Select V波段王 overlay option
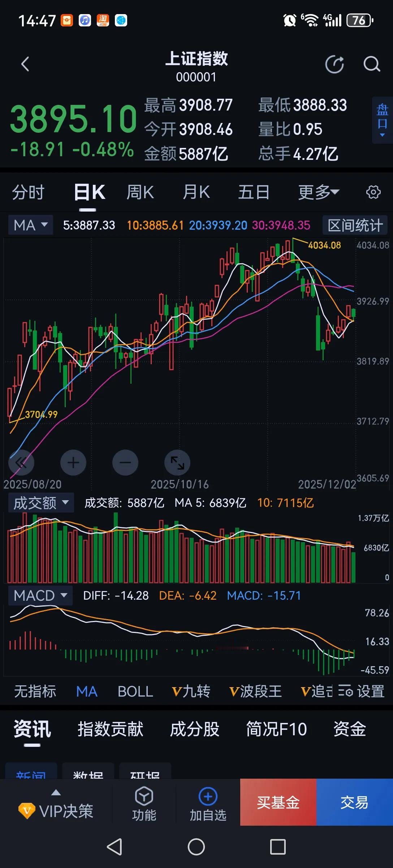393x868 pixels. click(256, 691)
